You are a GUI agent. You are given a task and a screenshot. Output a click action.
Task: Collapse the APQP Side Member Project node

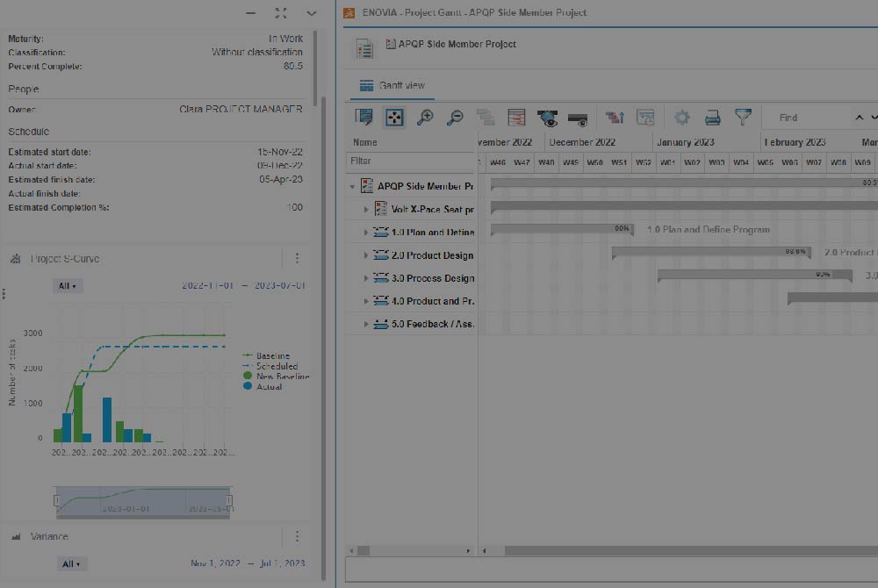(353, 187)
